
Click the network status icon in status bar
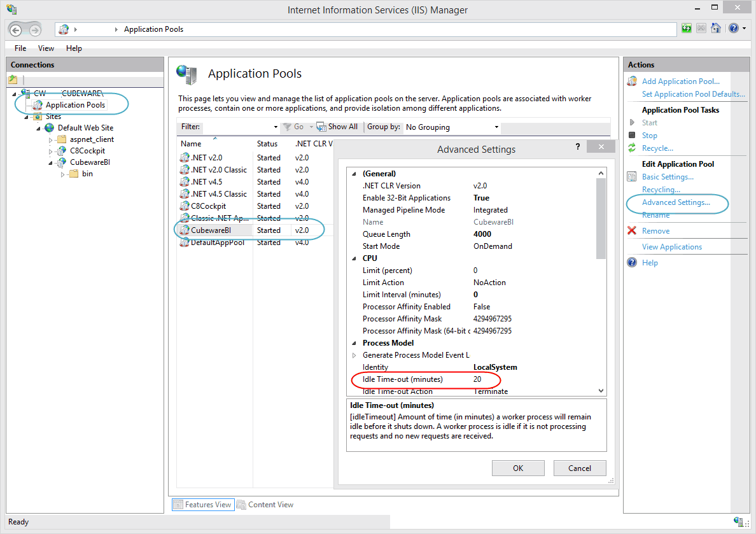tap(738, 521)
